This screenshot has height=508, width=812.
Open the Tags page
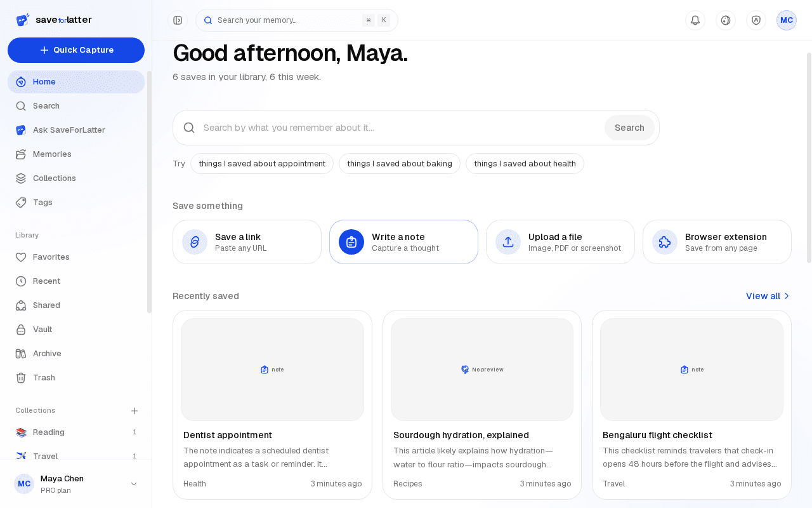(x=76, y=203)
